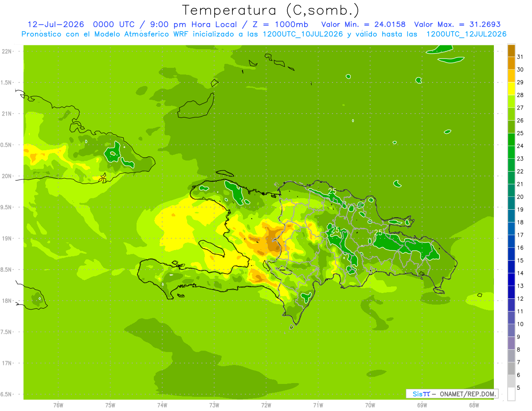This screenshot has height=411, width=532.
Task: Click the legend swatch between 8 and 9
Action: 511,343
